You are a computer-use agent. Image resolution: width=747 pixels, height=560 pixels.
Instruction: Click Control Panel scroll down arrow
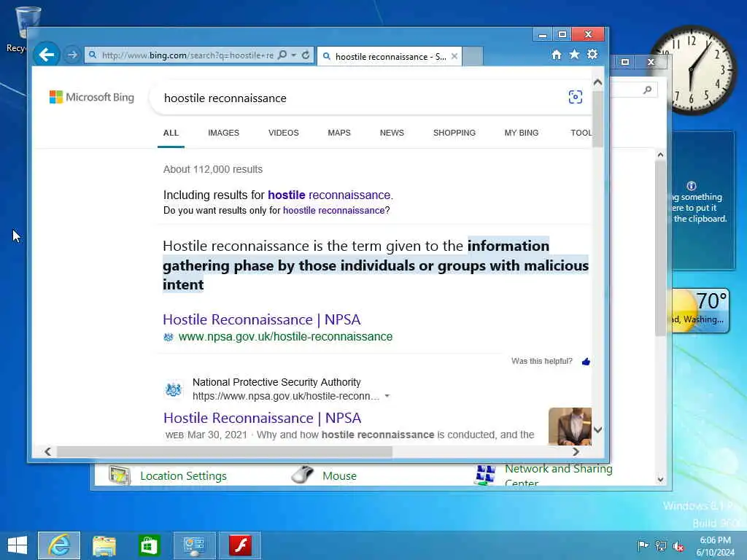[x=660, y=479]
